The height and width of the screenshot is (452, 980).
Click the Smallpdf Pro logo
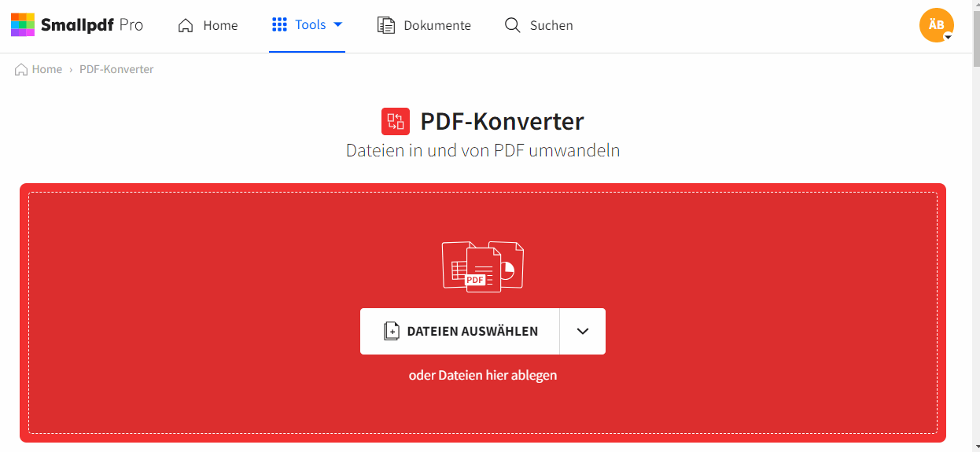click(x=77, y=25)
